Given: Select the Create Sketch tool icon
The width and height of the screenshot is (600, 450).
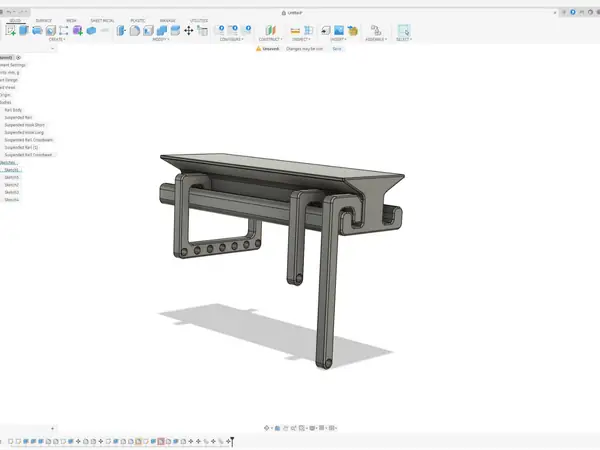Looking at the screenshot, I should point(11,30).
